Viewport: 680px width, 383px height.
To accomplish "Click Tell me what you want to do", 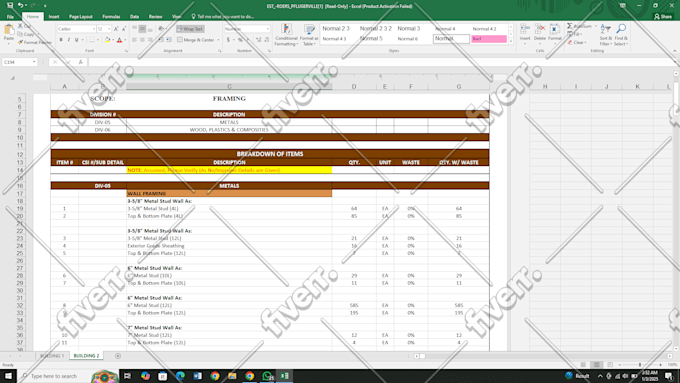I will (222, 16).
